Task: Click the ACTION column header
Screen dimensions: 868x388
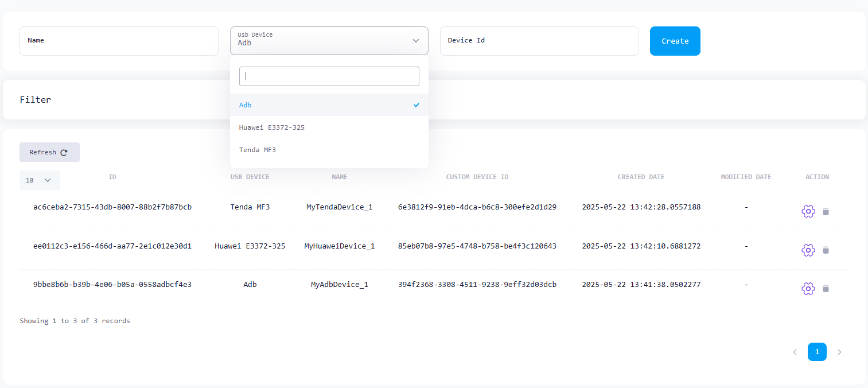Action: point(817,177)
